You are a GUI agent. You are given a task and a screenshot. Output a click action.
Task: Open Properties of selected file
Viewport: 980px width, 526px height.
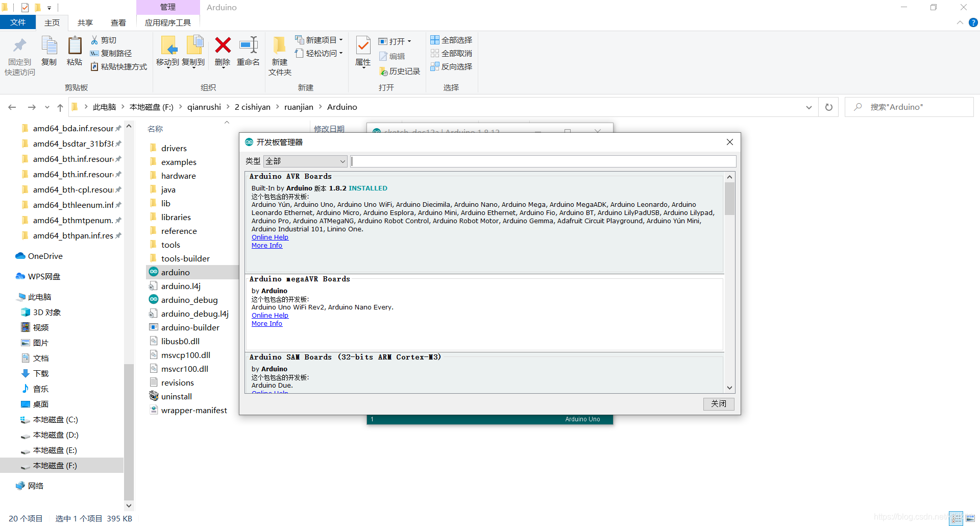pos(363,51)
